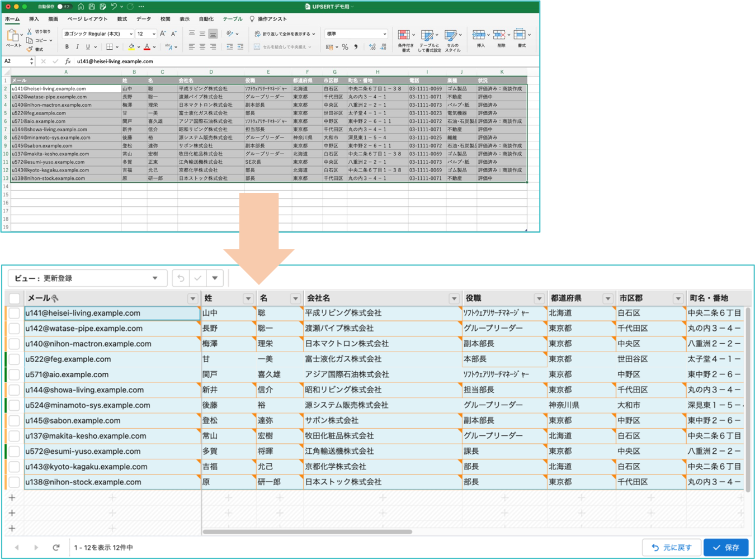Click the refresh icon beside the record count

point(56,548)
